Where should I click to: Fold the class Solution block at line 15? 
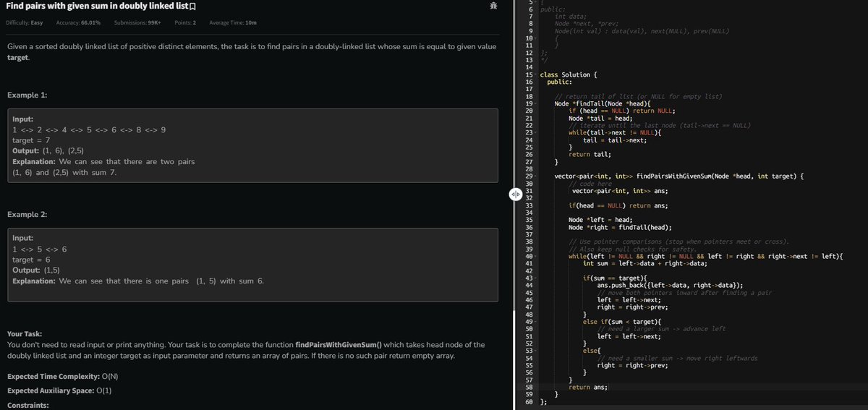coord(536,74)
